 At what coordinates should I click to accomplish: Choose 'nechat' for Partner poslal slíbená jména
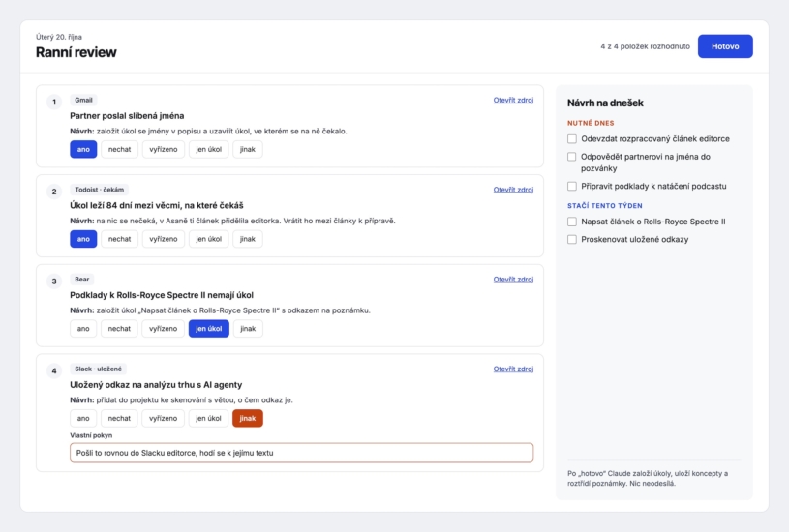tap(120, 149)
